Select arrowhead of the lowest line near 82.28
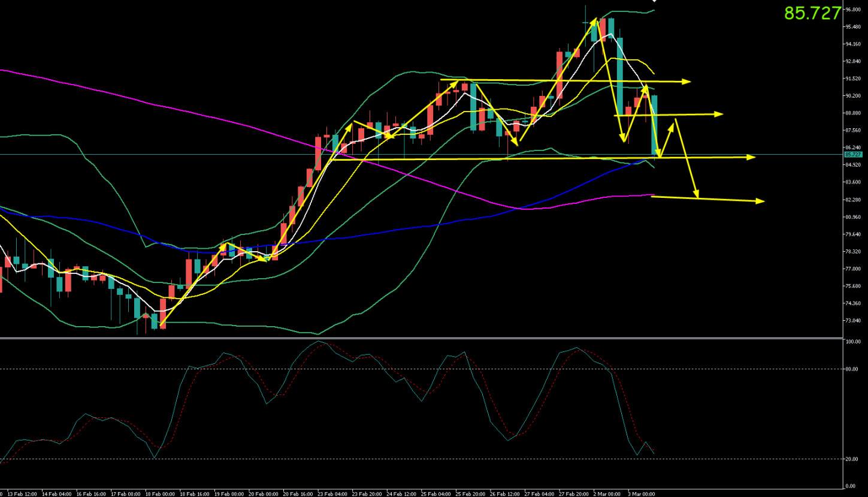Viewport: 868px width, 497px height. click(761, 201)
